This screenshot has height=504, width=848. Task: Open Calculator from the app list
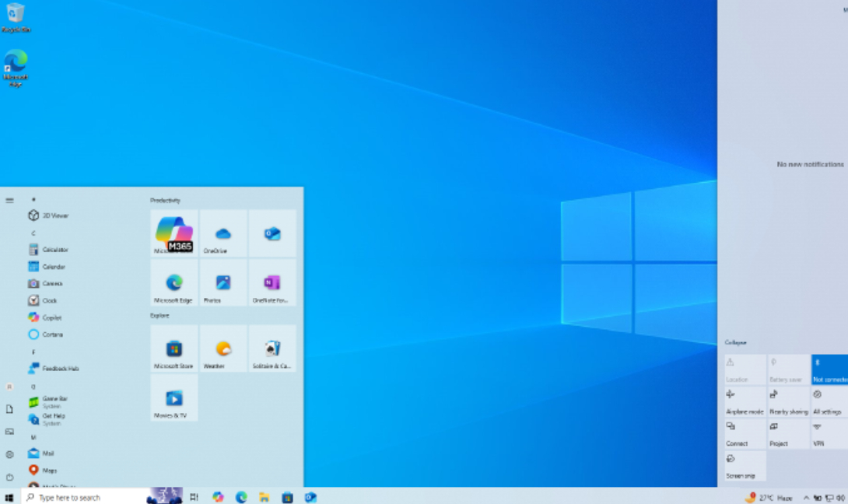pyautogui.click(x=54, y=250)
